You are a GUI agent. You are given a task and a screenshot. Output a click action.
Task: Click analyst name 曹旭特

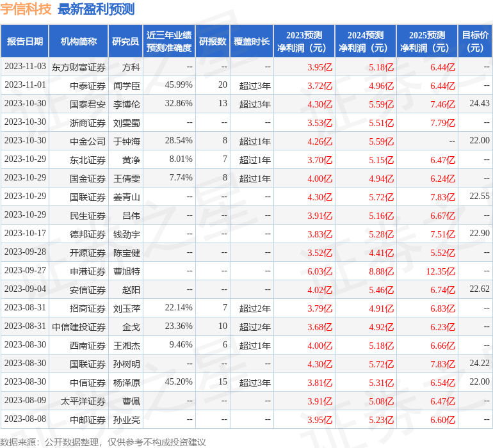(127, 271)
